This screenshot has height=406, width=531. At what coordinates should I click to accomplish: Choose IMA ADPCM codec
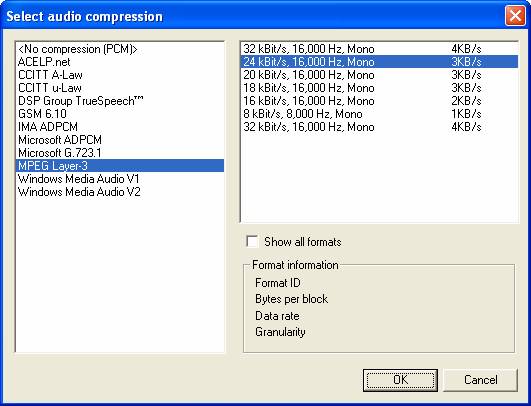(120, 127)
